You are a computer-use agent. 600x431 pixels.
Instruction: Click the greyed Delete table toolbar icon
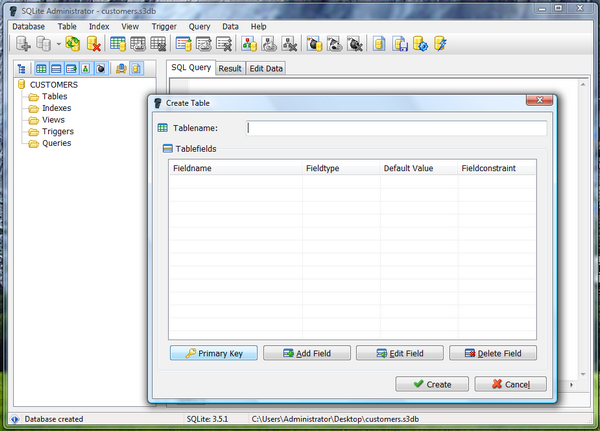pos(158,44)
